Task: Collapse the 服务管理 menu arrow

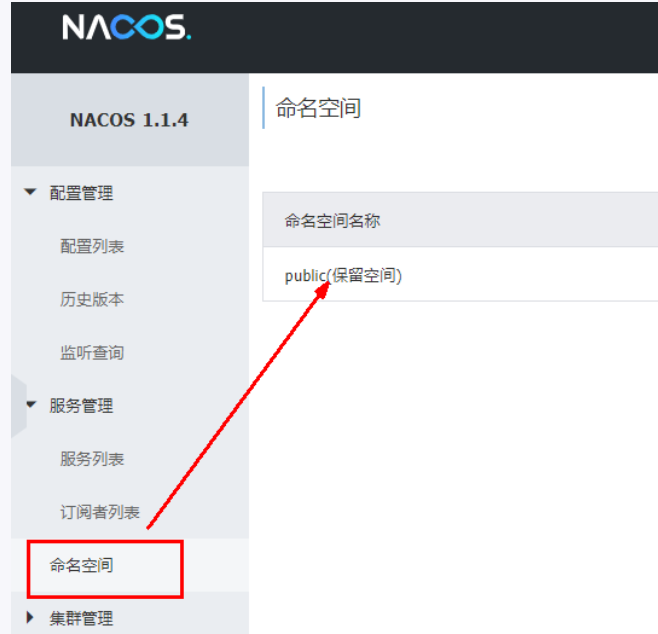Action: coord(31,404)
